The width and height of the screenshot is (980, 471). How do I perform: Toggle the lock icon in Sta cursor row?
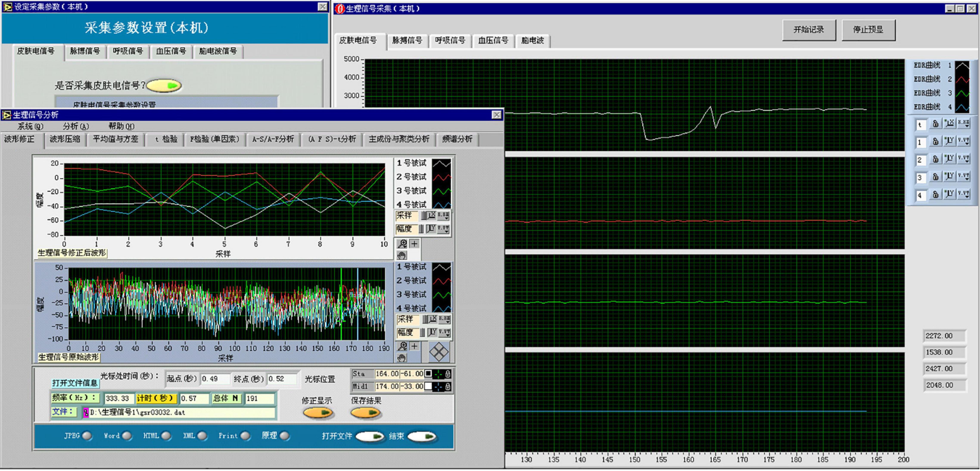coord(448,374)
